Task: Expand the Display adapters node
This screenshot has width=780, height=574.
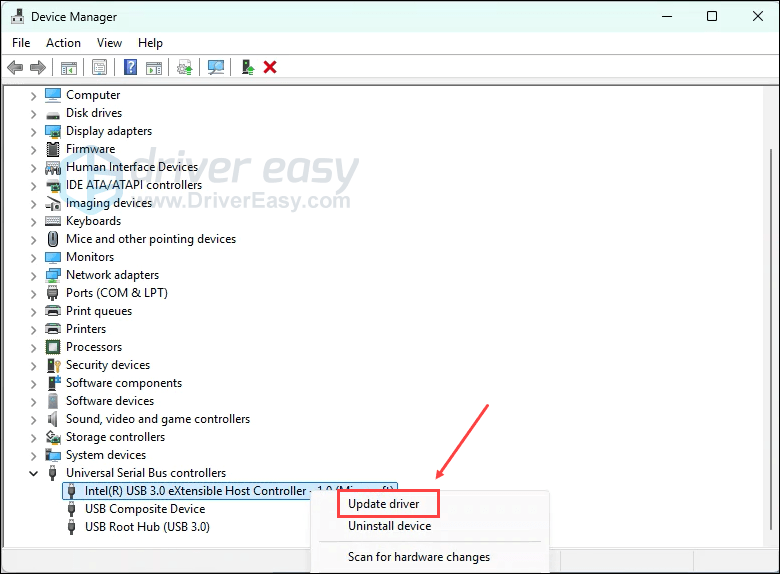Action: [33, 131]
